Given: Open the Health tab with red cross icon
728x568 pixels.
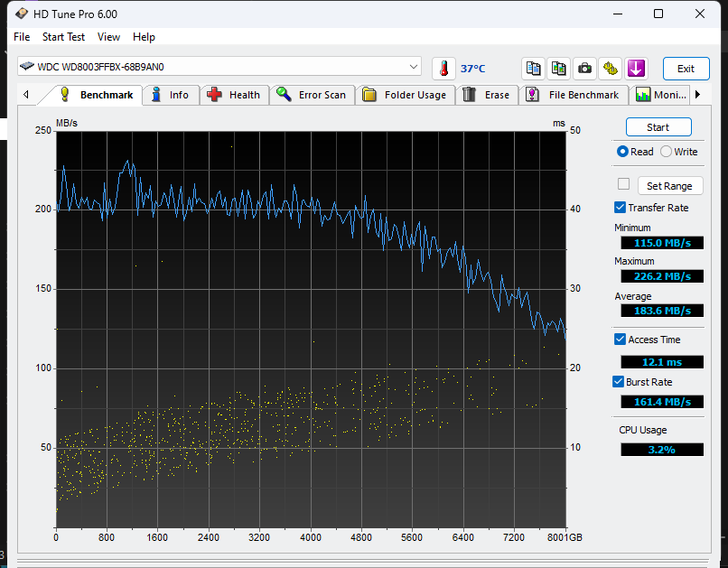Looking at the screenshot, I should 232,95.
